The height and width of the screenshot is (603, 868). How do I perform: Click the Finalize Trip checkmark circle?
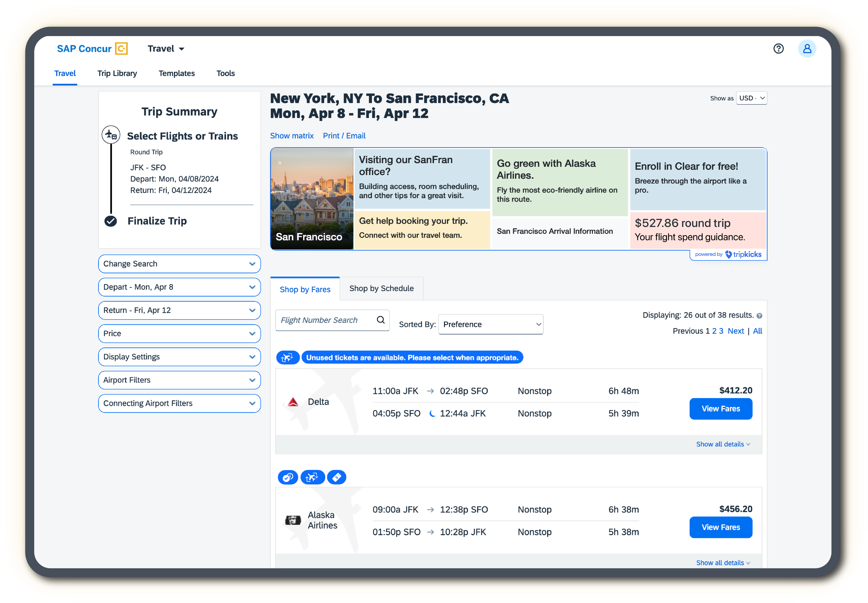pyautogui.click(x=111, y=221)
